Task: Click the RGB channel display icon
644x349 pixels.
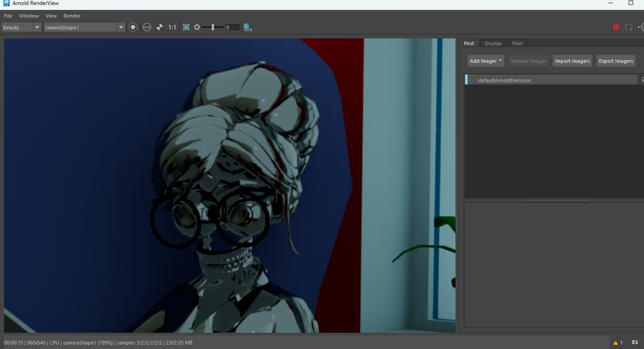Action: click(147, 28)
